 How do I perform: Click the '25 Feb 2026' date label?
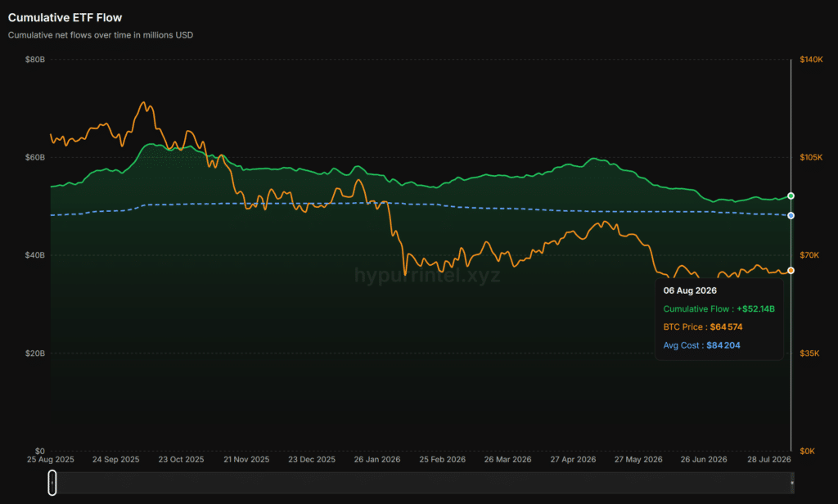(x=443, y=460)
